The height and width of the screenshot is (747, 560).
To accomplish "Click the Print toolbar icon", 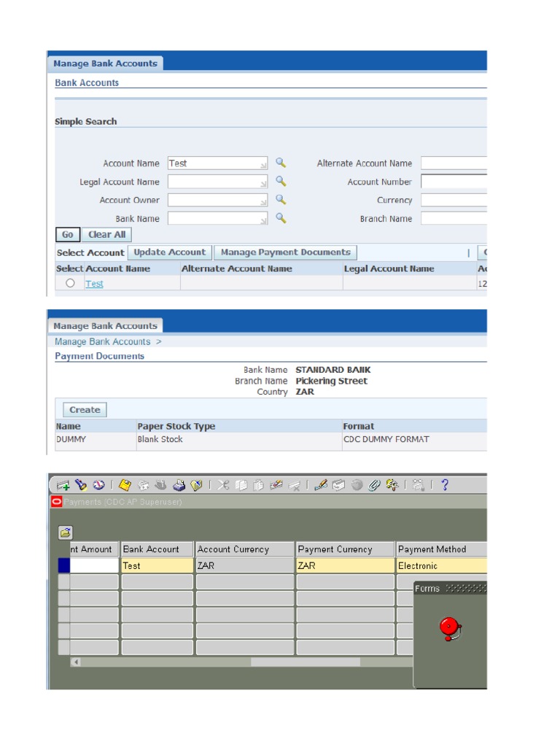I will 179,485.
